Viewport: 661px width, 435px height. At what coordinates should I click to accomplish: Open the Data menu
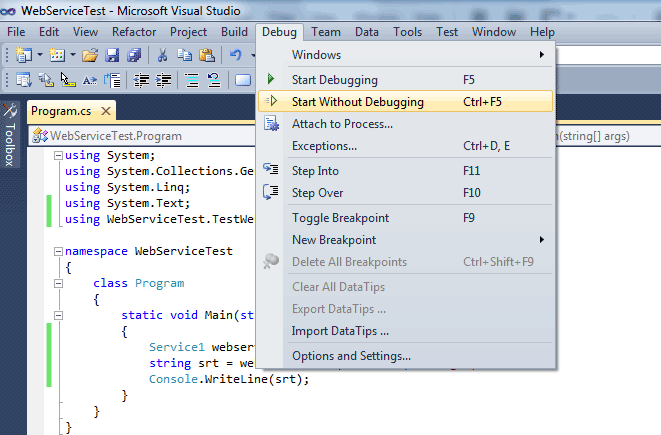click(367, 32)
